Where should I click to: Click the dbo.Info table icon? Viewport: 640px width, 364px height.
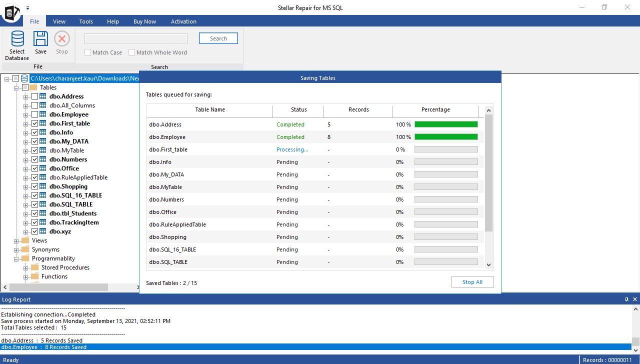pyautogui.click(x=43, y=132)
